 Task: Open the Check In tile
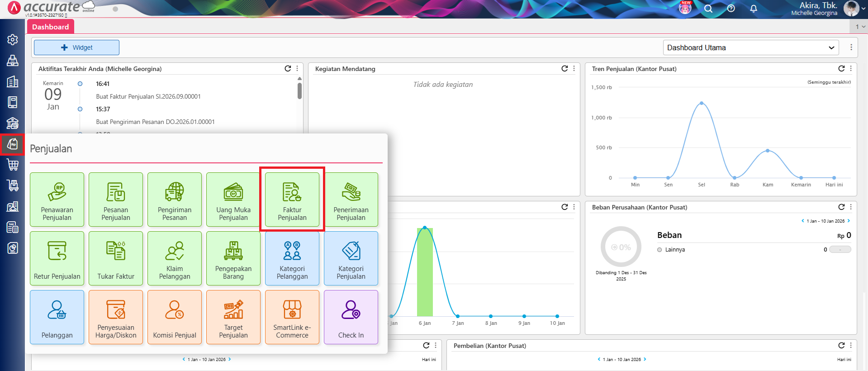(351, 317)
